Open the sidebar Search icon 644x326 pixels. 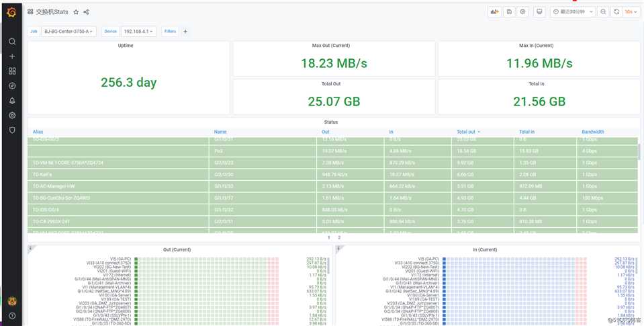(12, 42)
